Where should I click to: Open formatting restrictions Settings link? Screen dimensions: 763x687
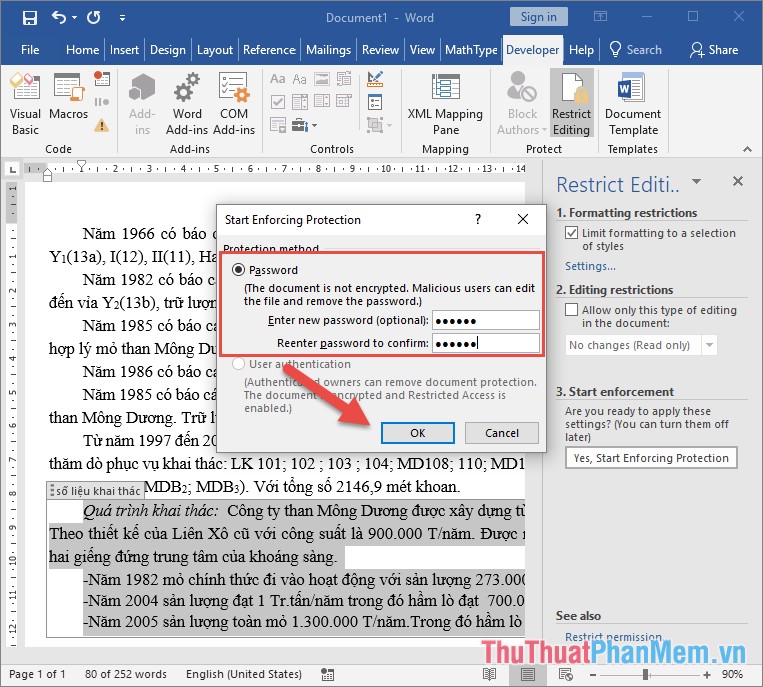(x=590, y=266)
